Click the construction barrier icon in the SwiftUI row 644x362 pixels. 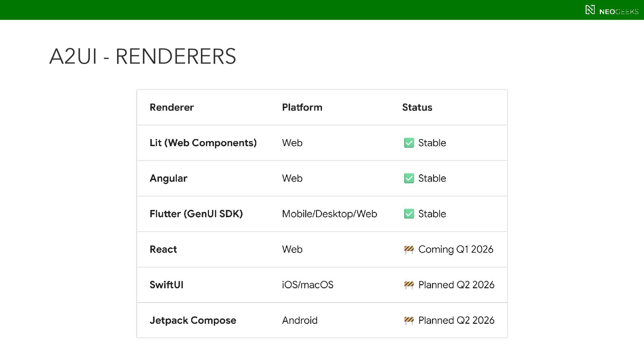point(409,285)
